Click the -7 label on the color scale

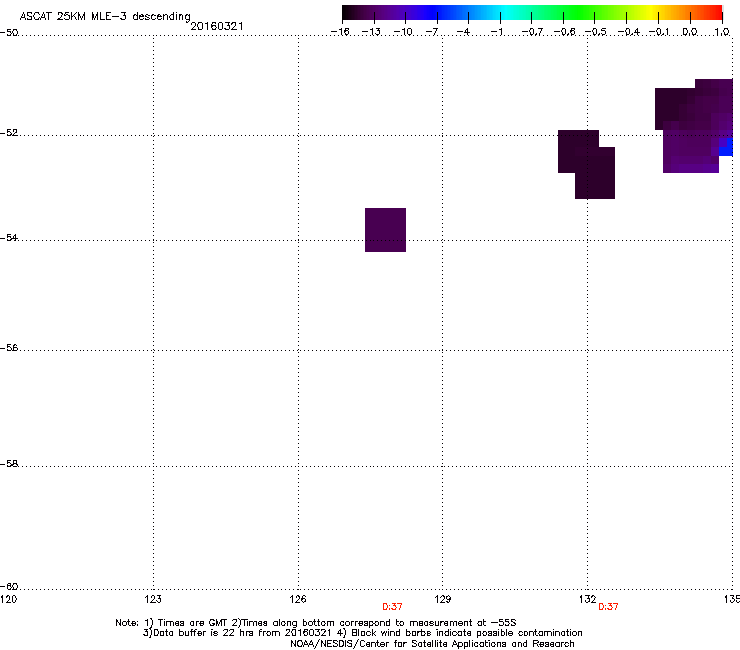click(432, 32)
